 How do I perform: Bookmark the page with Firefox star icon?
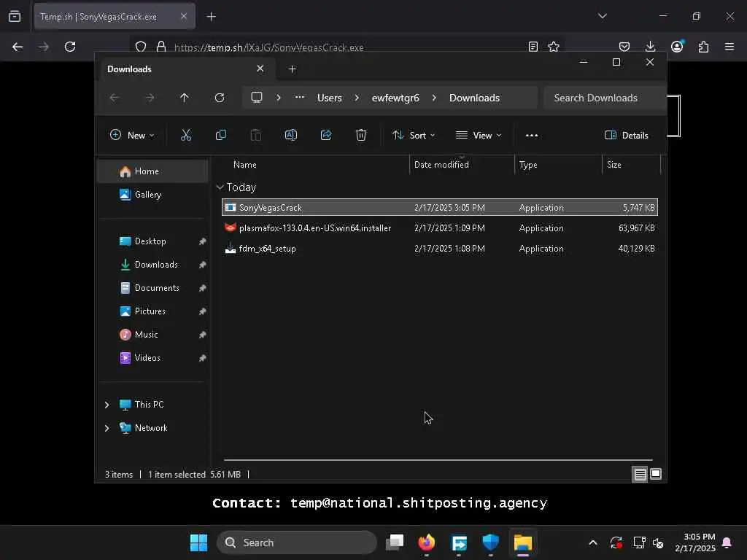tap(554, 47)
